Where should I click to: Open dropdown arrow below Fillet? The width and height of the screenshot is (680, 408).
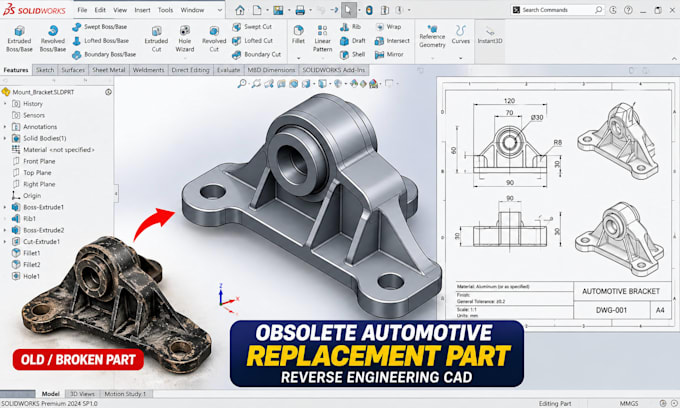(x=298, y=58)
